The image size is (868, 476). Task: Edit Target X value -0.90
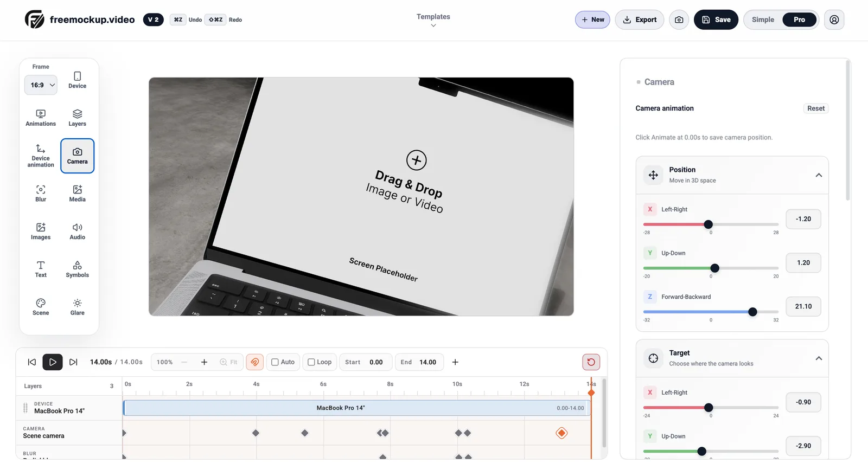(803, 402)
